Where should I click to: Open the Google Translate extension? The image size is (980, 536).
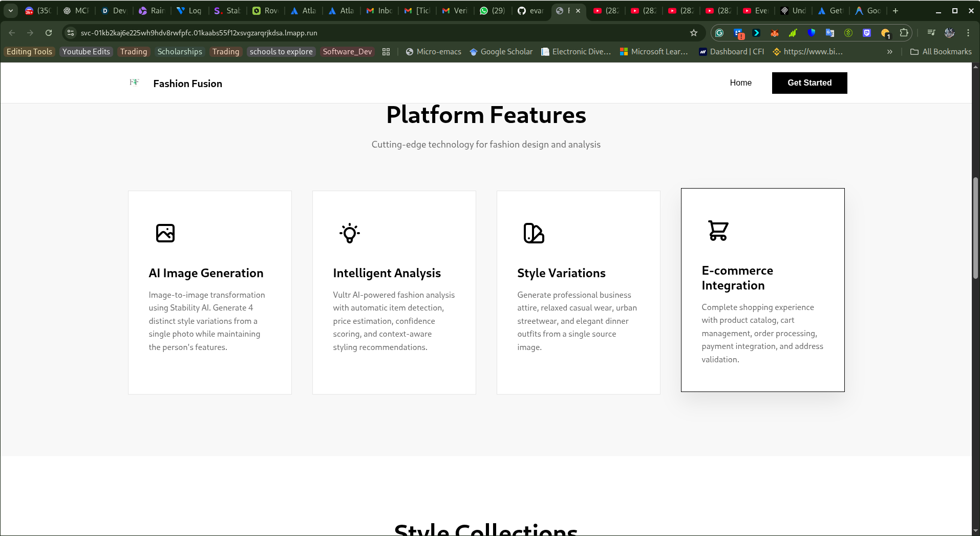[830, 33]
